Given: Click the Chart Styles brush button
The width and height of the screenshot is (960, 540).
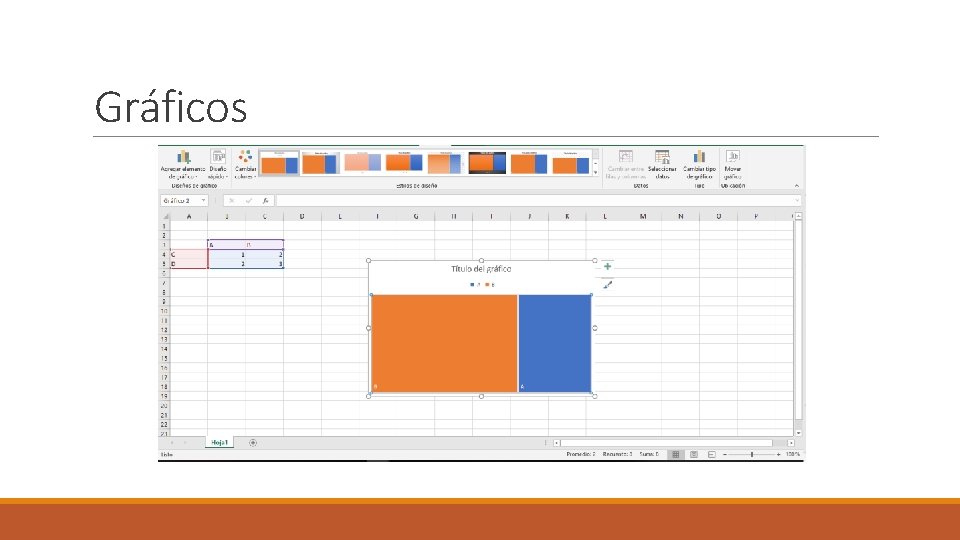Looking at the screenshot, I should coord(607,285).
